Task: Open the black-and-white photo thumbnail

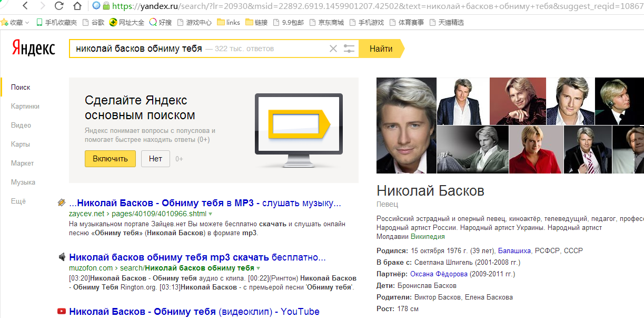Action: (473, 150)
